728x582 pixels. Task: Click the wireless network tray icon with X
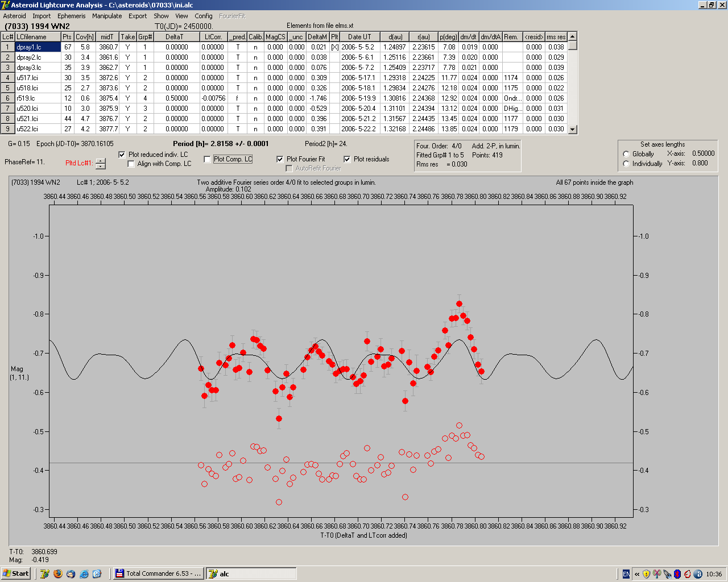coord(657,574)
